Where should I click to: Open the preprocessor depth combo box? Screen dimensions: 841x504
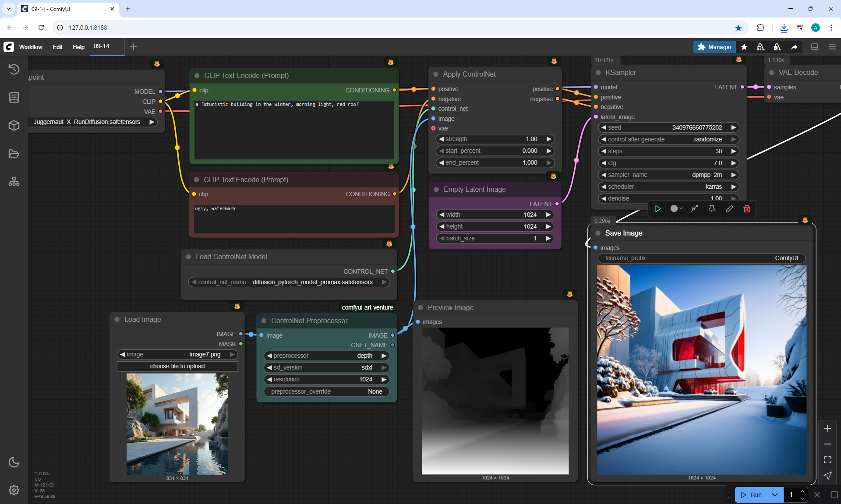click(327, 356)
